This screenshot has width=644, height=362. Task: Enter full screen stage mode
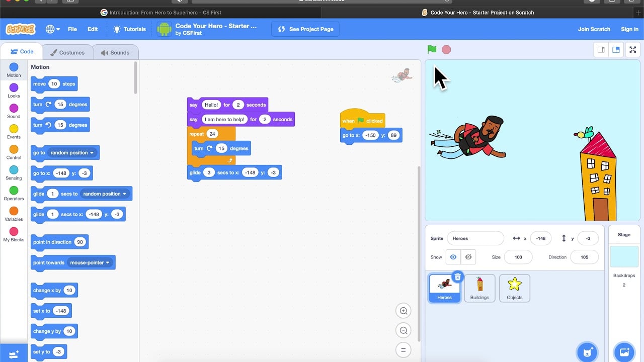click(x=632, y=50)
